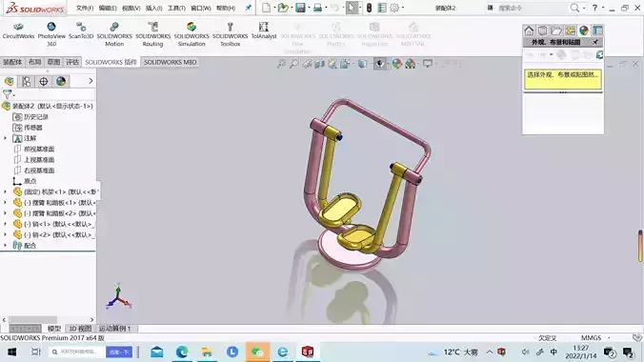The height and width of the screenshot is (362, 644).
Task: Click the Open file folder icon
Action: pos(283,8)
